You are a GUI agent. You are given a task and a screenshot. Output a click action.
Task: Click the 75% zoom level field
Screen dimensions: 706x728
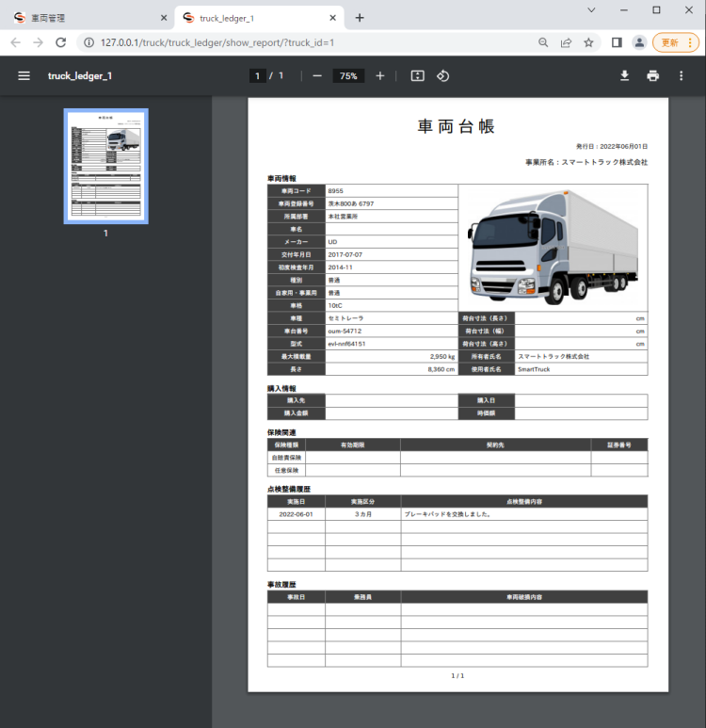pos(348,75)
